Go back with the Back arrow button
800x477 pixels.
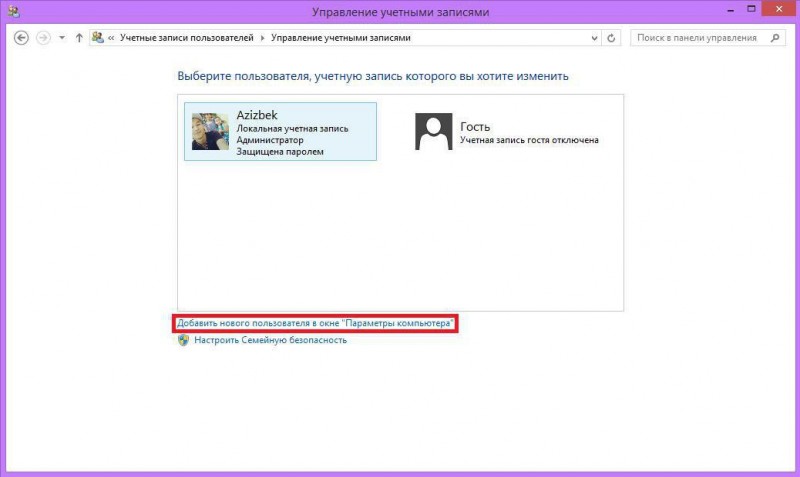[21, 38]
